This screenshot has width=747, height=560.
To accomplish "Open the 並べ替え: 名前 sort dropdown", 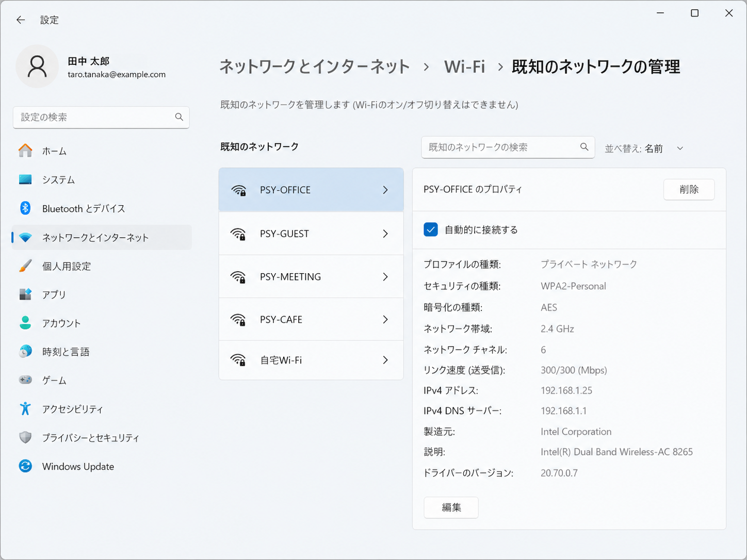I will tap(644, 149).
